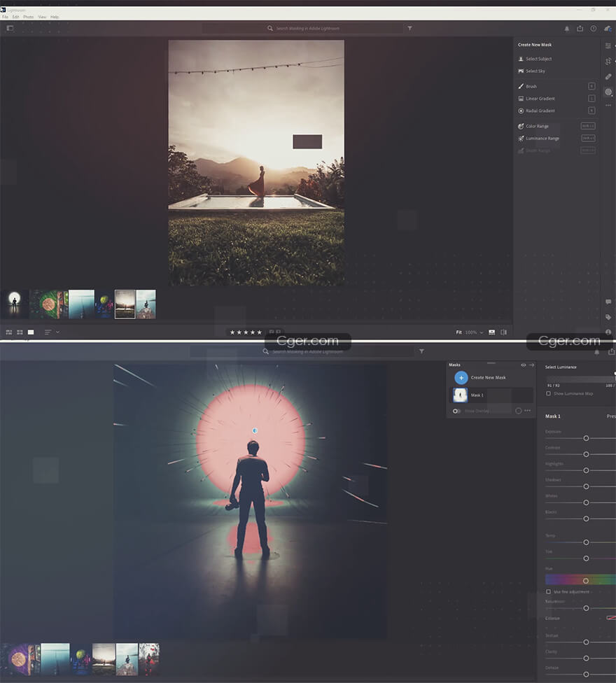Image resolution: width=616 pixels, height=683 pixels.
Task: Choose Select Sky mask option
Action: click(x=531, y=71)
